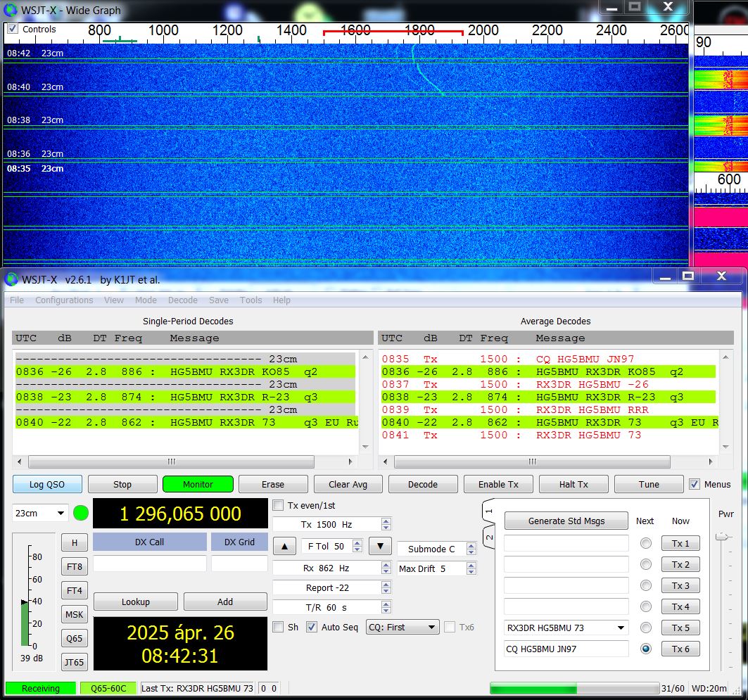748x700 pixels.
Task: Switch to the MSK mode button
Action: pos(75,614)
